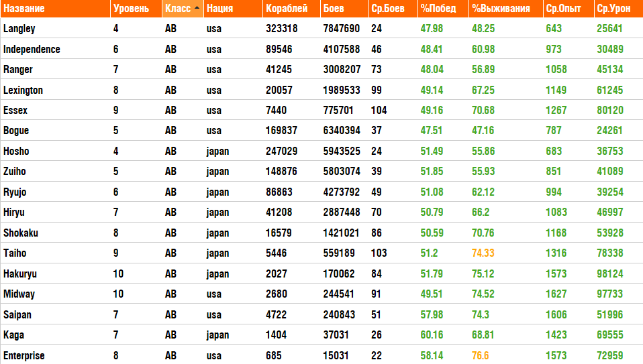Click Hosho win rate 51.49

point(432,151)
